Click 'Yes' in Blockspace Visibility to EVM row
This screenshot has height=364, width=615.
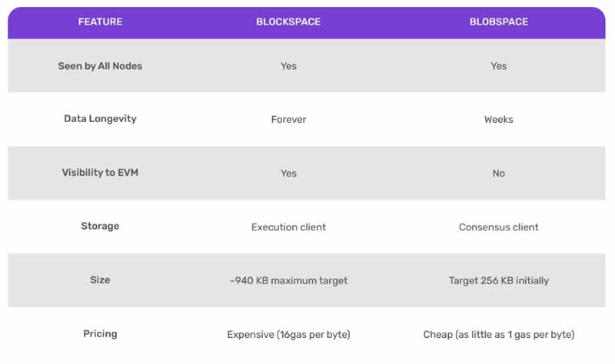(x=288, y=174)
